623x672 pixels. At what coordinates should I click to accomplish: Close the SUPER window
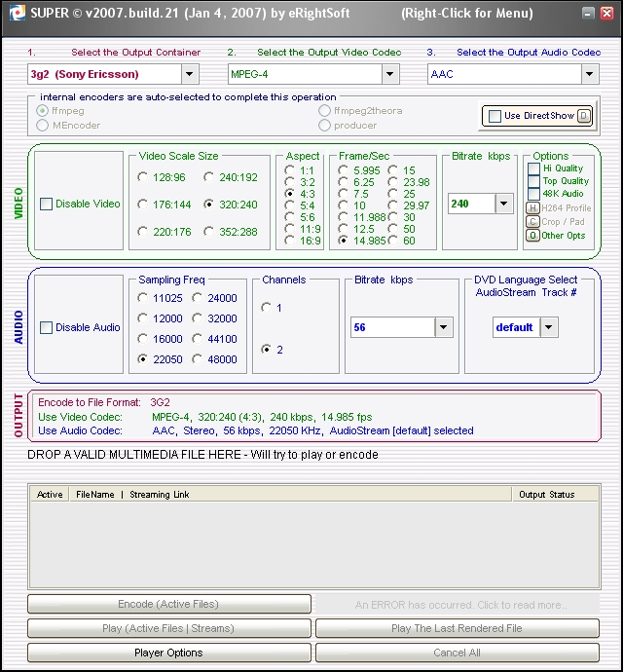coord(606,13)
